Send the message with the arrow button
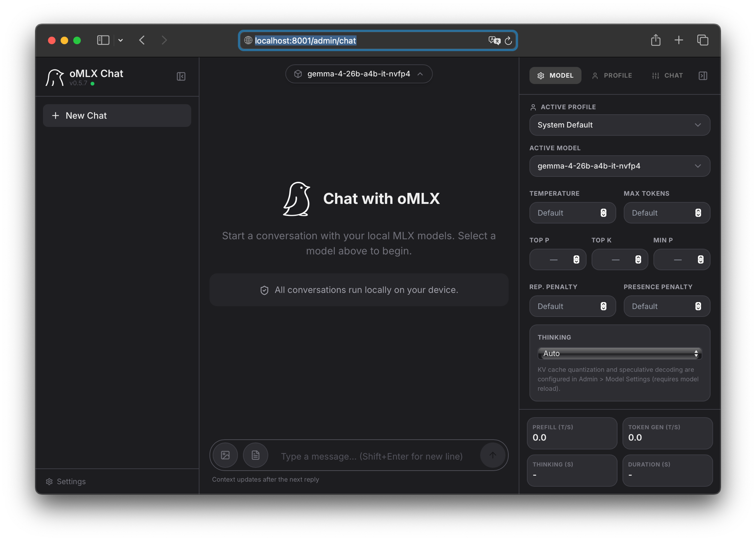 coord(493,455)
